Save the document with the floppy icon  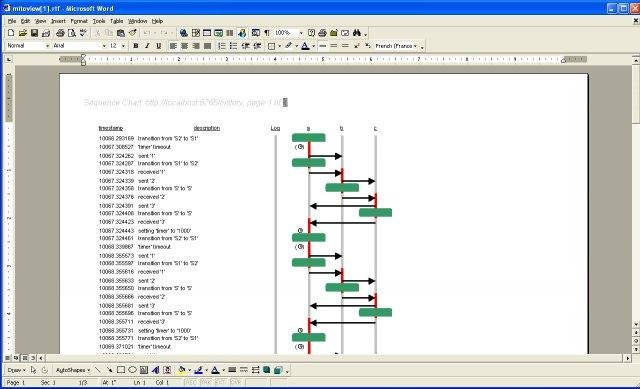[x=34, y=33]
